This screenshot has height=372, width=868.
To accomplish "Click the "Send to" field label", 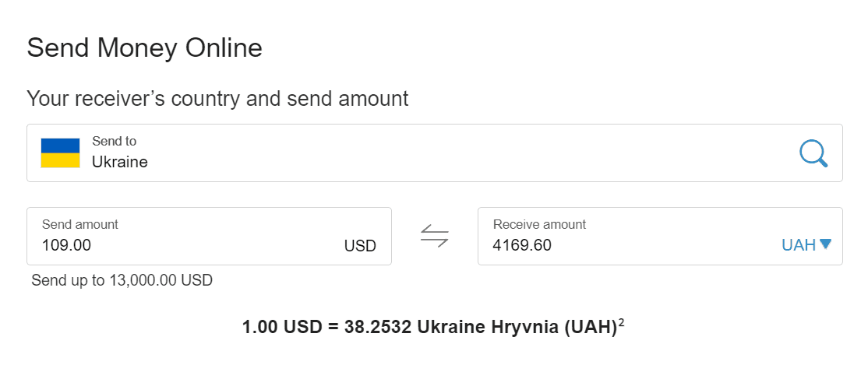I will pos(114,142).
